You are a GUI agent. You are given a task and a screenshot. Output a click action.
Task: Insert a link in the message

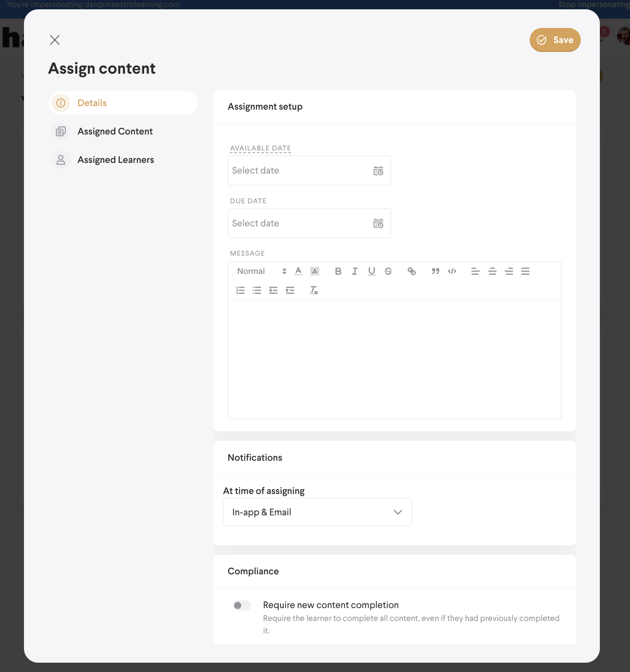(x=412, y=271)
